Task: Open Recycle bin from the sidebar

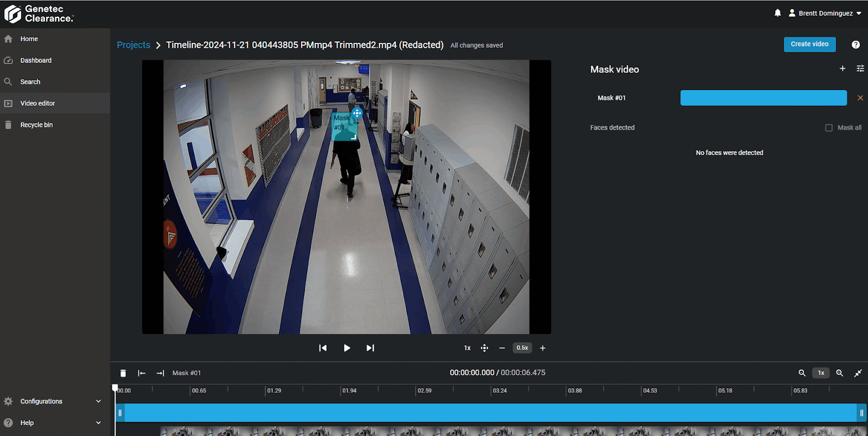Action: (36, 125)
